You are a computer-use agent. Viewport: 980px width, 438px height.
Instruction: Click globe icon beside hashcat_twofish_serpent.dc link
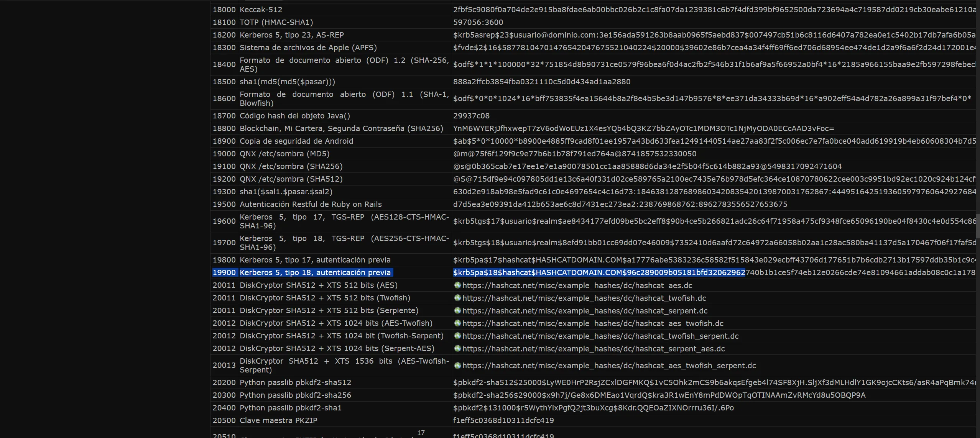[x=457, y=336]
